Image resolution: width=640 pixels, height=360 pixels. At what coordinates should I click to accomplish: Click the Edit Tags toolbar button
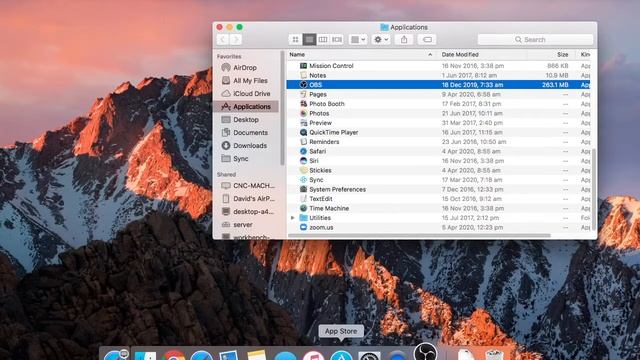tap(427, 40)
